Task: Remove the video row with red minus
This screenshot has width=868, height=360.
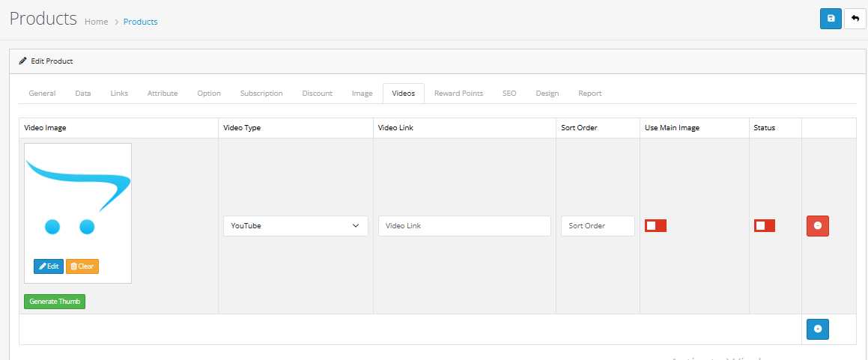Action: [817, 225]
